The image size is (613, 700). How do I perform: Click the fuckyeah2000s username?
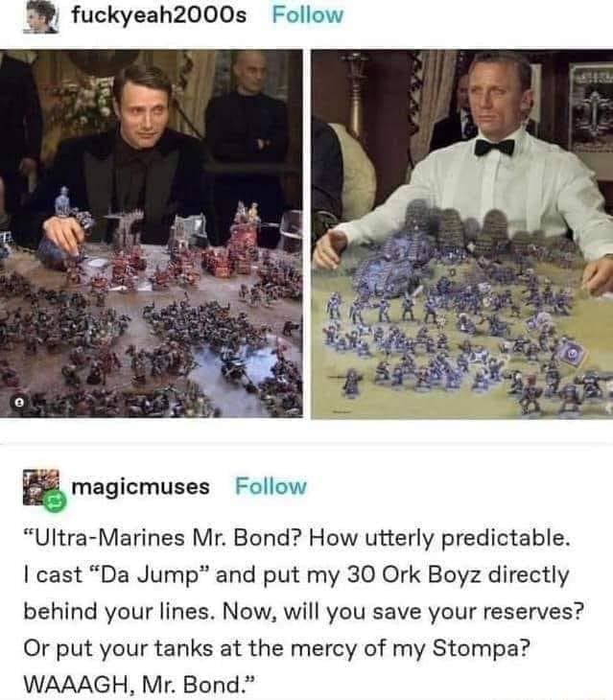[x=159, y=15]
